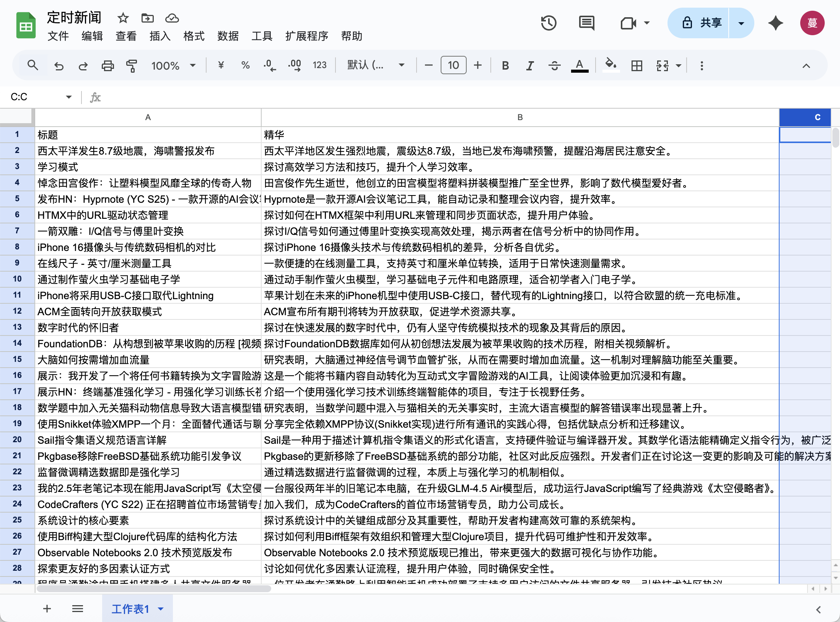
Task: Click the Gemini sparkle icon
Action: tap(775, 23)
